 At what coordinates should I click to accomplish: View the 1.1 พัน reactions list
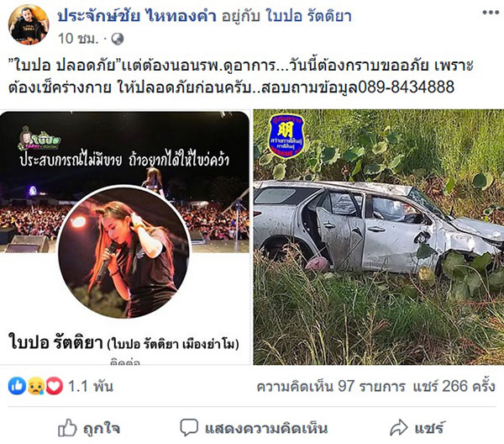[x=91, y=386]
